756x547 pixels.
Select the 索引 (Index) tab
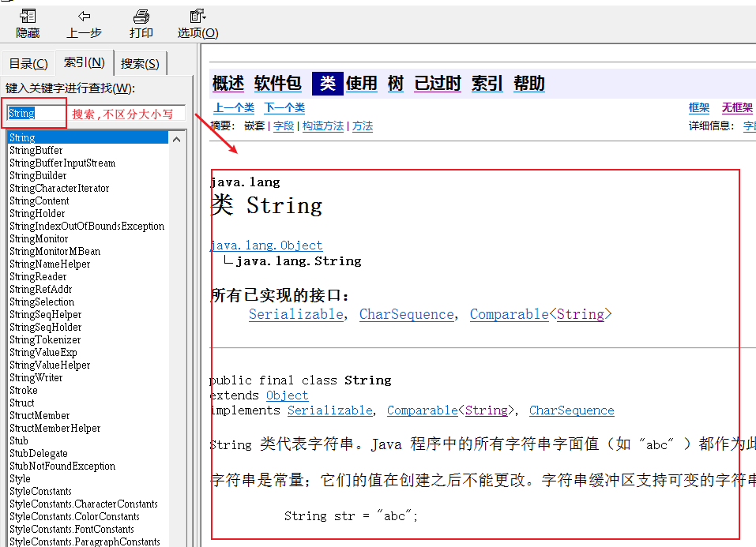pos(85,62)
